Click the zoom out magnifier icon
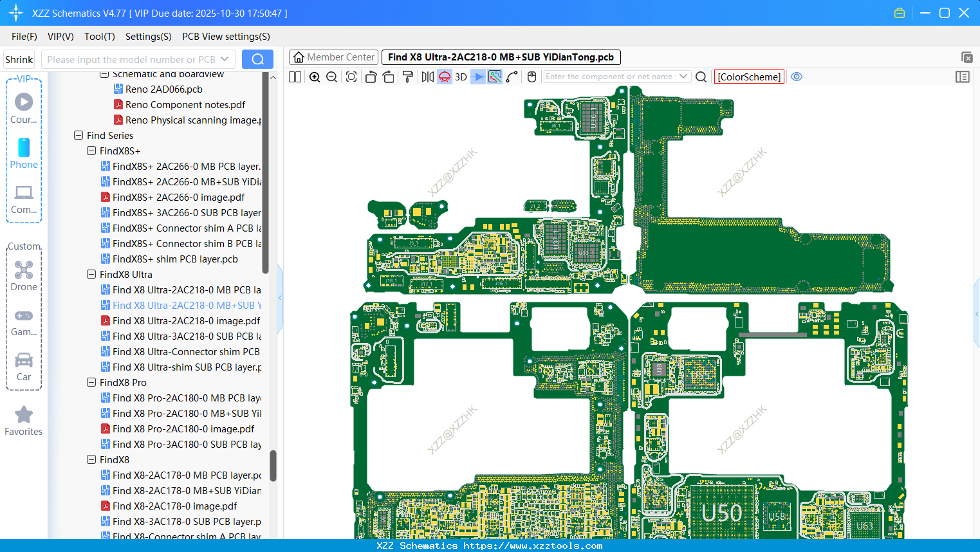The height and width of the screenshot is (552, 980). click(x=332, y=77)
